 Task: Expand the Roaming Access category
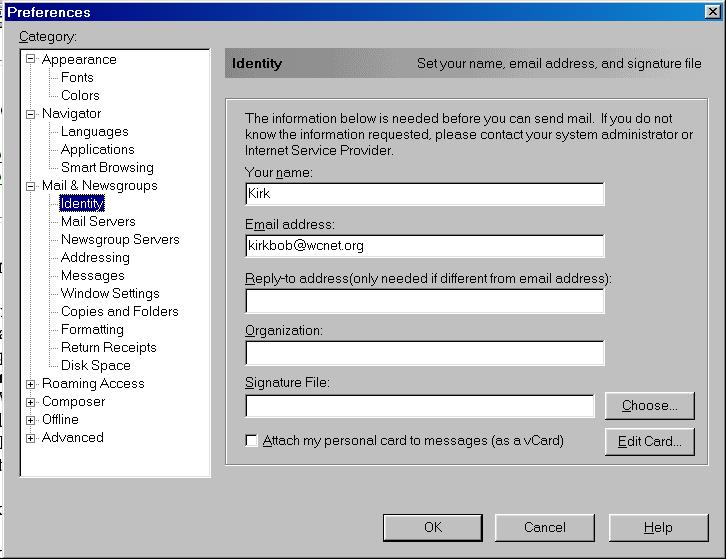pos(31,384)
